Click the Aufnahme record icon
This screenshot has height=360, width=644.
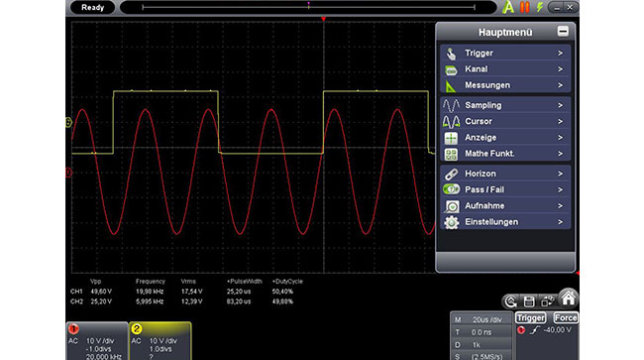tap(452, 206)
